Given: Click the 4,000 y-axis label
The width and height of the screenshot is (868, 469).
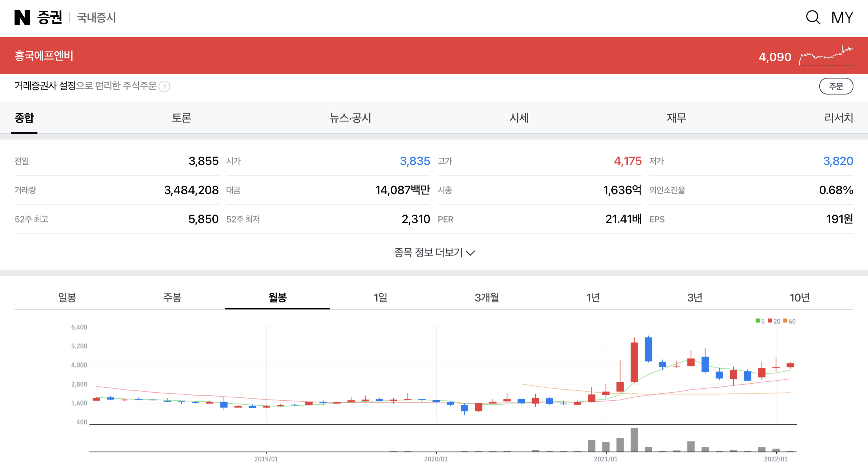Looking at the screenshot, I should (x=79, y=365).
